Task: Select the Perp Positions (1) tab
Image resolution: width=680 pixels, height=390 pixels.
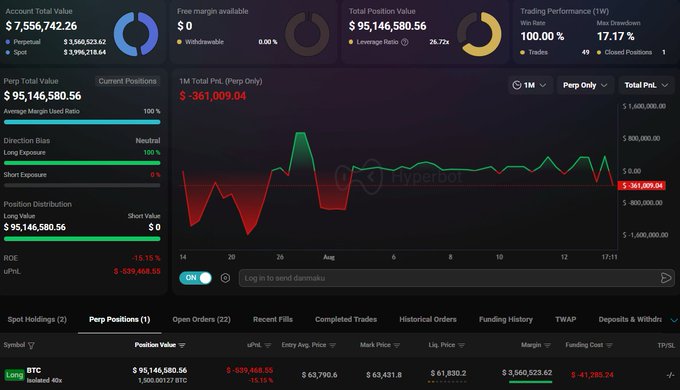Action: (120, 319)
